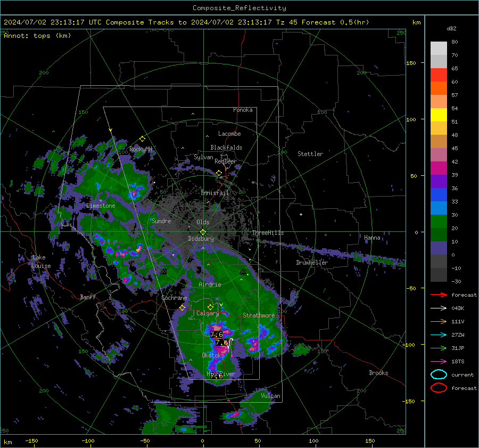The width and height of the screenshot is (479, 448).
Task: Select the bright green 20-30 dBZ swatch
Action: pos(439,222)
